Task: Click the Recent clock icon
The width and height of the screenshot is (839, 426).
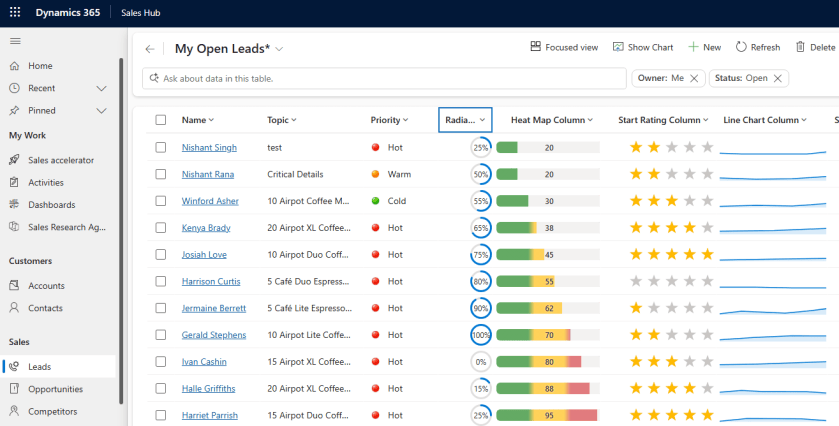Action: [14, 88]
